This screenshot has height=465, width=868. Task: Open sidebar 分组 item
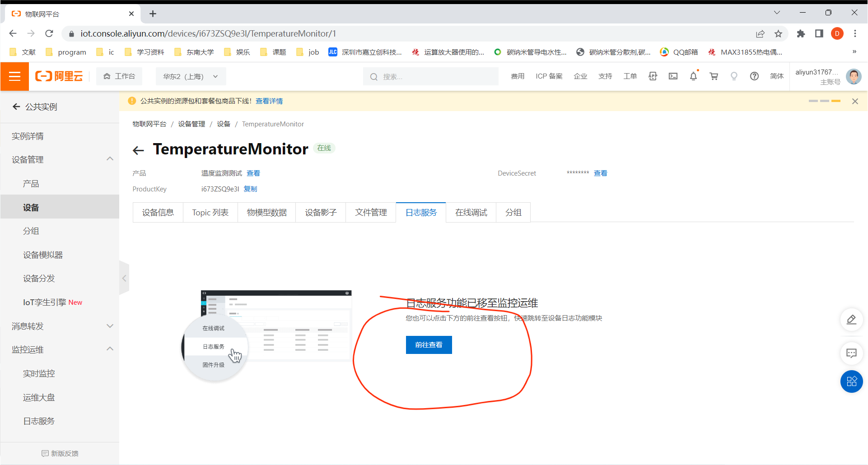coord(31,231)
